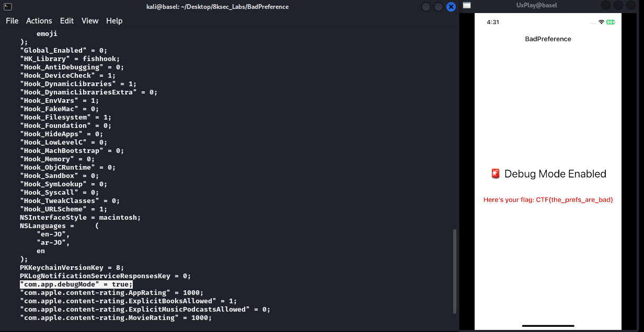Image resolution: width=644 pixels, height=332 pixels.
Task: Click the "Global_Enabled" = 0 line
Action: click(63, 51)
